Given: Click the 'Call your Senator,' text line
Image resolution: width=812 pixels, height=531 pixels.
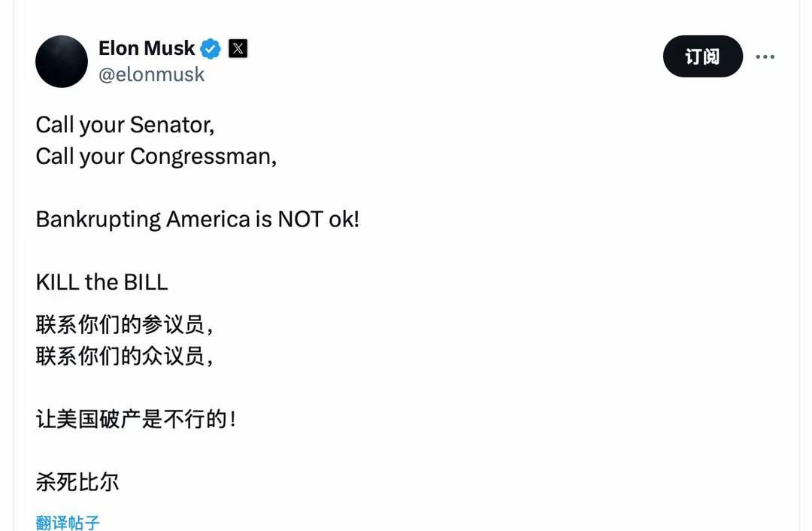Looking at the screenshot, I should click(x=125, y=125).
